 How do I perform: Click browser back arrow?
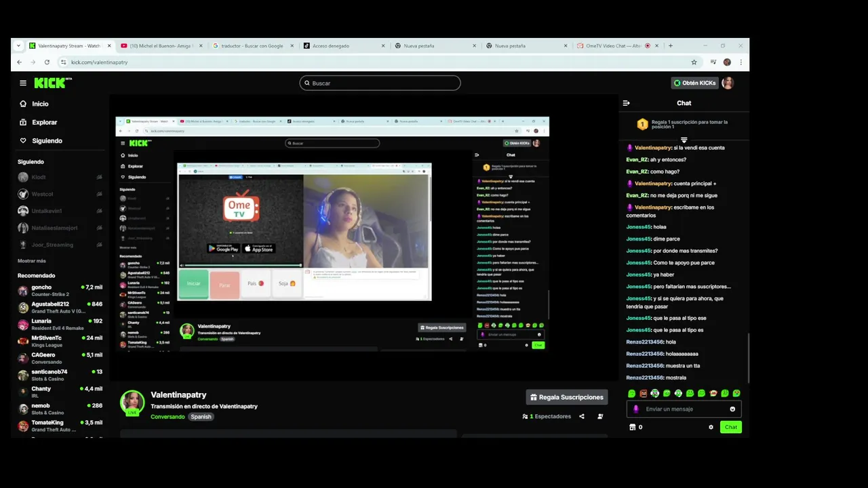point(19,62)
